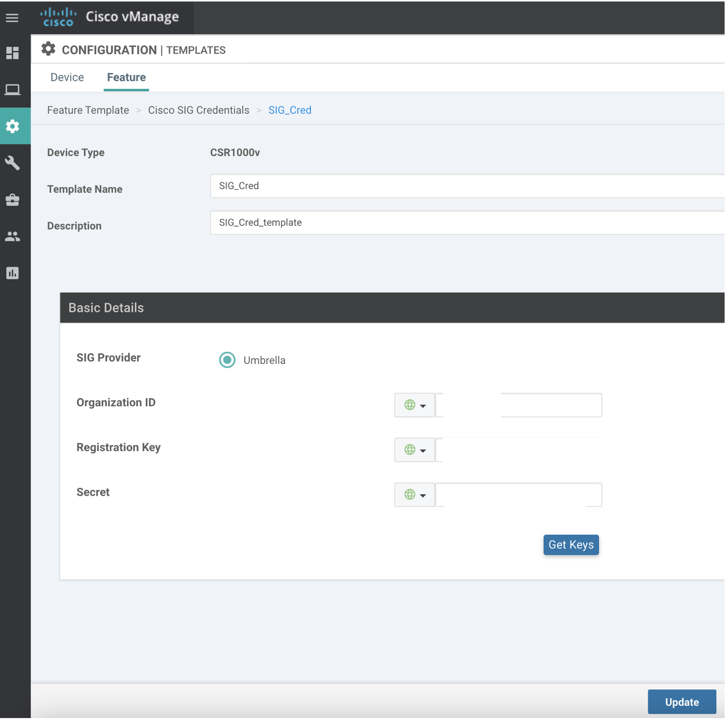
Task: Select the Umbrella SIG provider radio button
Action: pos(227,360)
